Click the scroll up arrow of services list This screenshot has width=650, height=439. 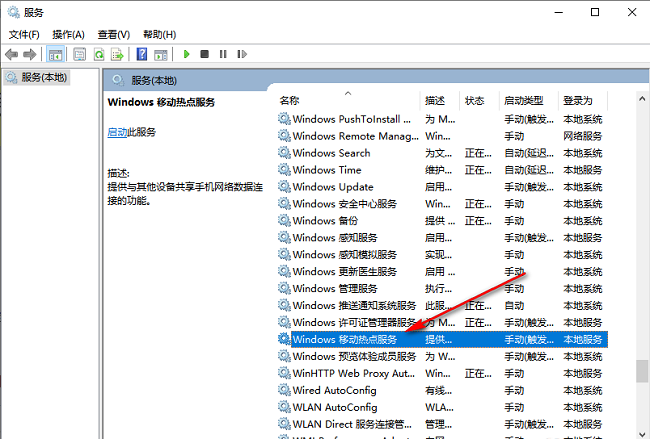click(642, 99)
